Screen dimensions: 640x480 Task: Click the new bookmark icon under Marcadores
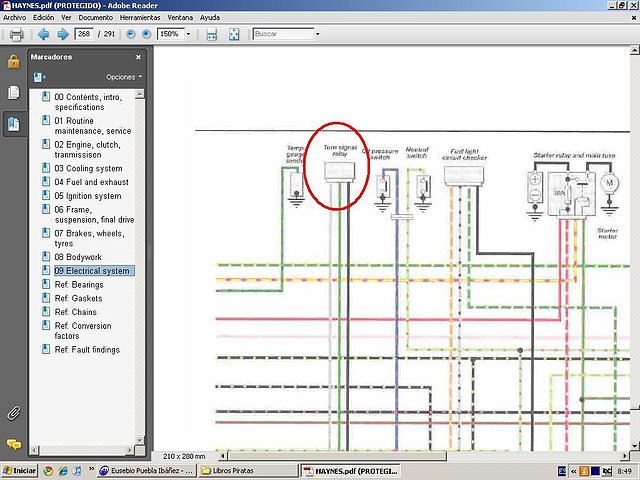tap(40, 77)
